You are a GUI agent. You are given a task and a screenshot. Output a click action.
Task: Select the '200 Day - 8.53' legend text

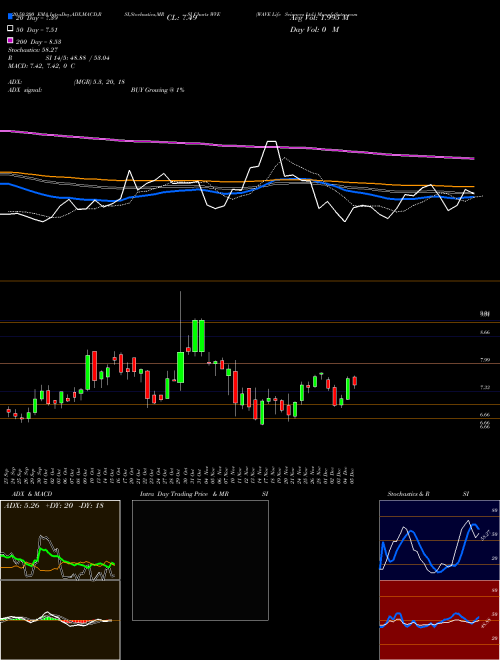39,42
